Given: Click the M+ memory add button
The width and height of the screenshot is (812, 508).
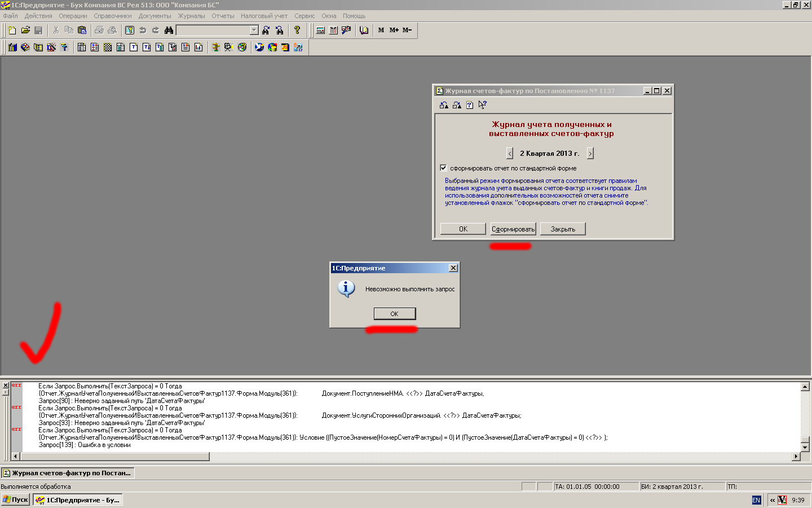Looking at the screenshot, I should [x=394, y=30].
